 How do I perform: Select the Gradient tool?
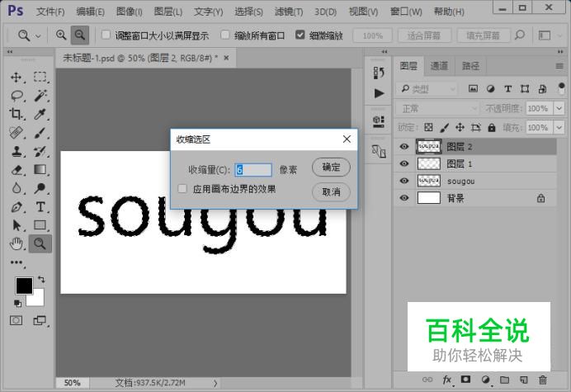click(40, 170)
